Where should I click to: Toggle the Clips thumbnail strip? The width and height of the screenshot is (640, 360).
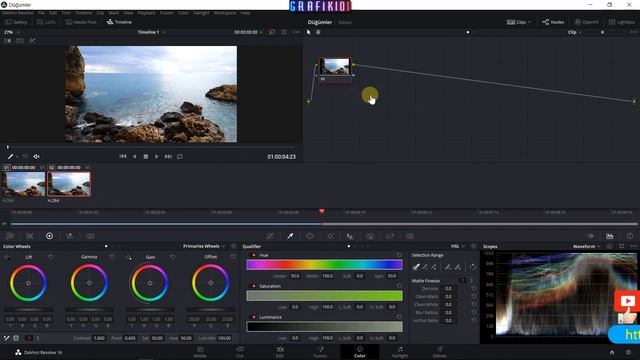pyautogui.click(x=519, y=22)
